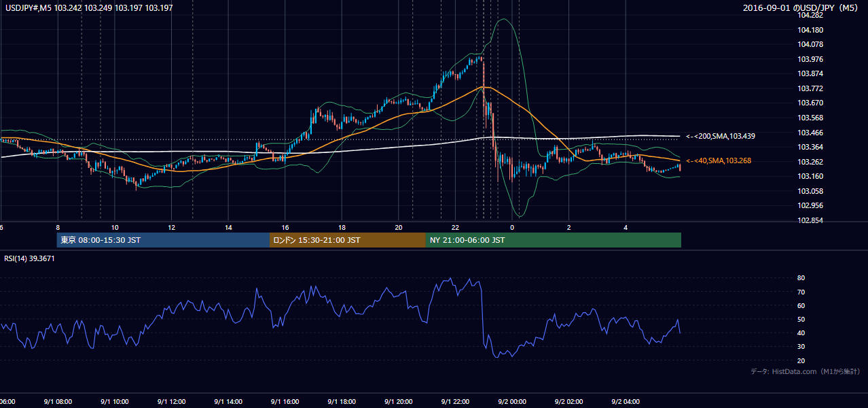Click the 9/2 00:00 time axis label
This screenshot has height=408, width=868.
click(x=512, y=401)
